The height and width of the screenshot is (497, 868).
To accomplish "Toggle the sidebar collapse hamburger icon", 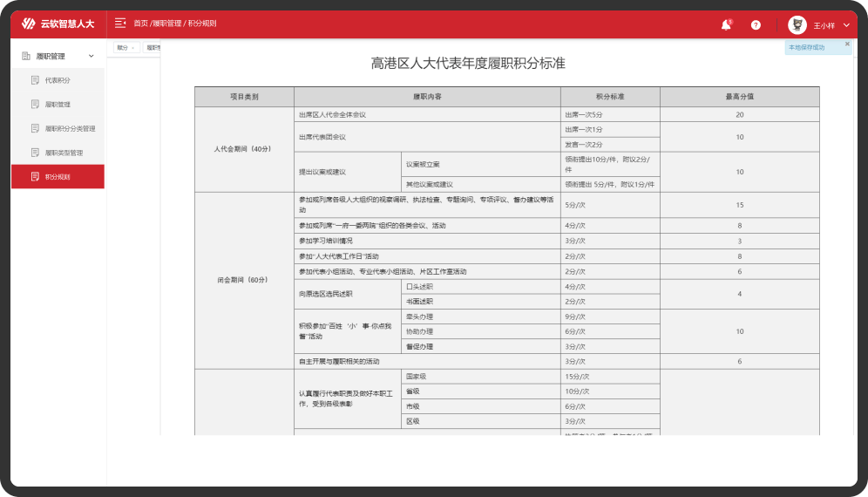I will coord(120,24).
